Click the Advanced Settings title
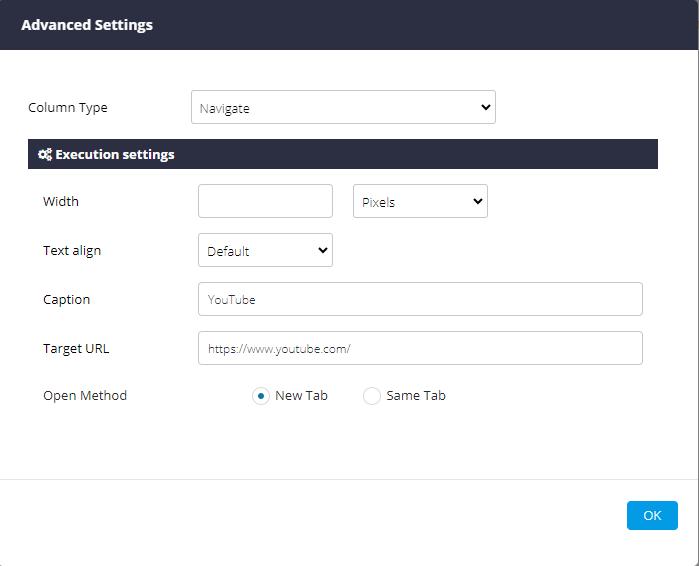Screen dimensions: 699x566 [x=87, y=25]
